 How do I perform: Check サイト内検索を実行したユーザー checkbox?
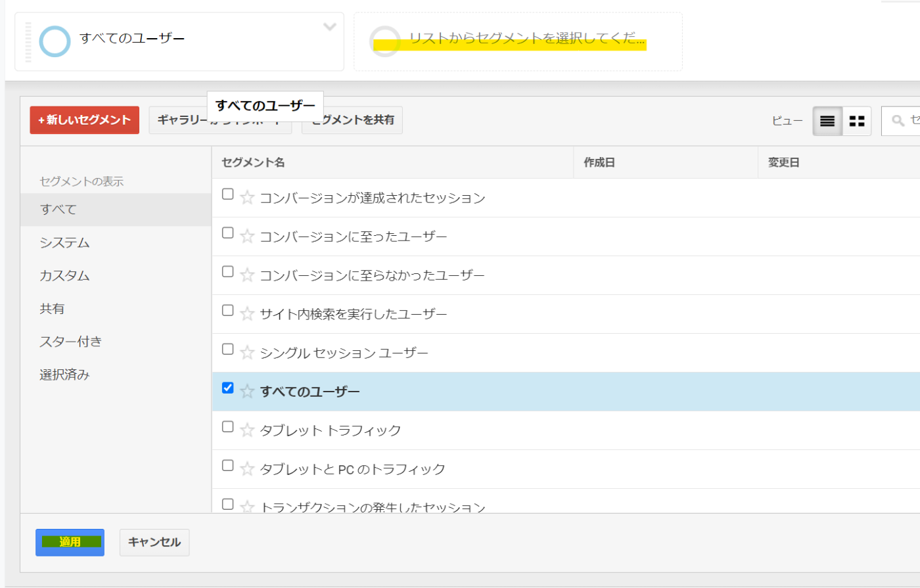tap(228, 310)
